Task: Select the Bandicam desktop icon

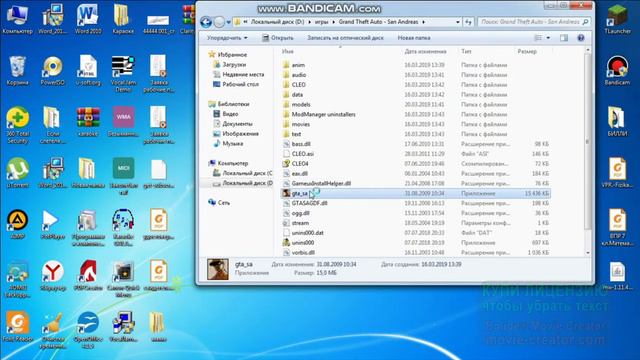Action: (x=617, y=71)
